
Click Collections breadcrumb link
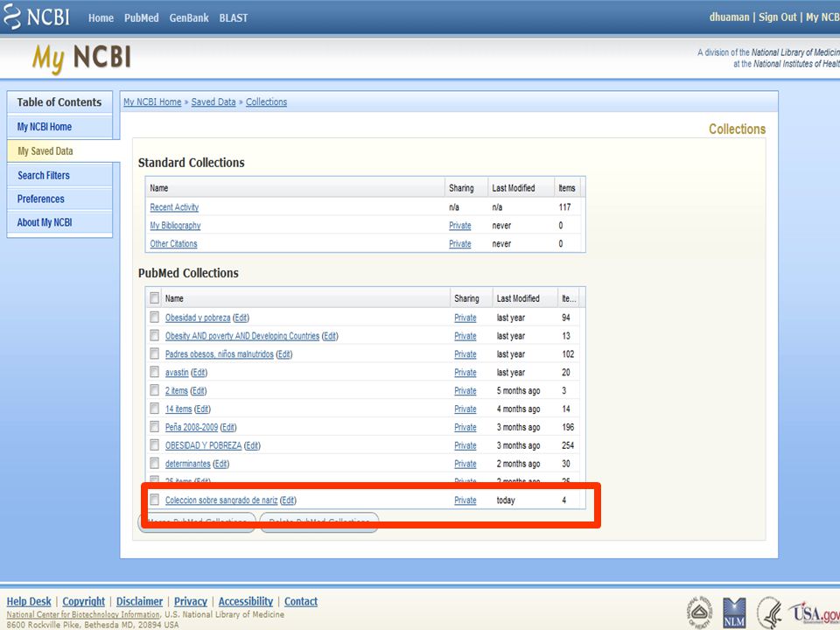(x=266, y=101)
